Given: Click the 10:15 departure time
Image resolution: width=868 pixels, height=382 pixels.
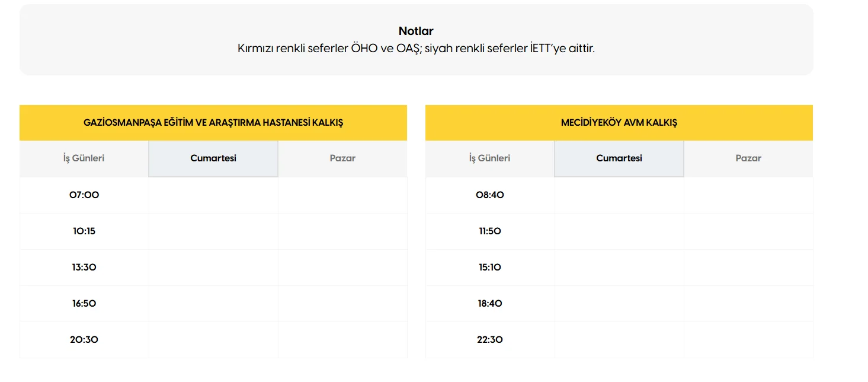Looking at the screenshot, I should point(84,231).
